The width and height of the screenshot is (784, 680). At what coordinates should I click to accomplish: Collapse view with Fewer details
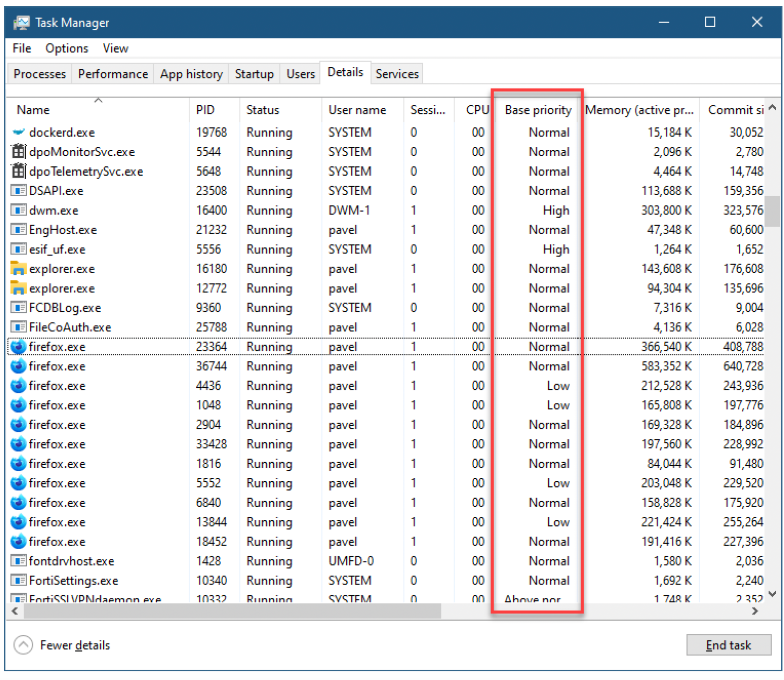point(62,645)
